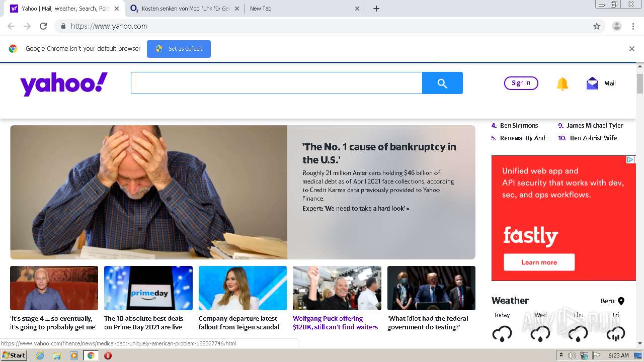644x362 pixels.
Task: Open the Teigen scandal story thumbnail
Action: (x=243, y=288)
